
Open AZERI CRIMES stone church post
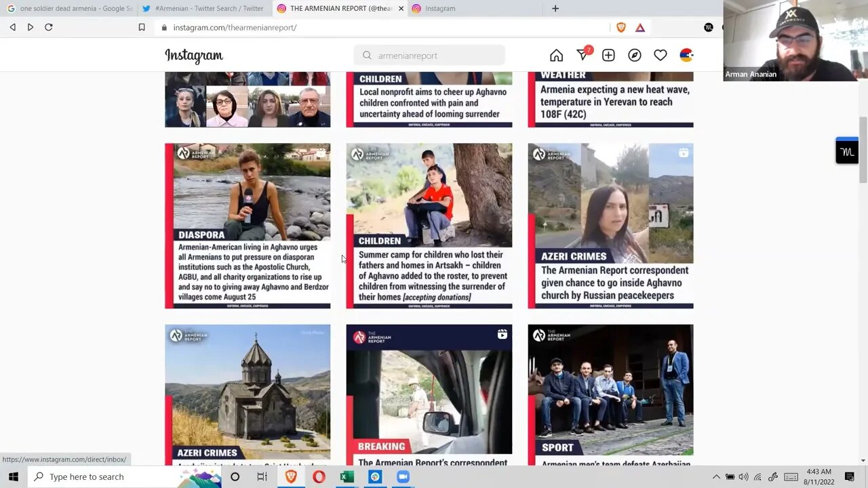248,394
